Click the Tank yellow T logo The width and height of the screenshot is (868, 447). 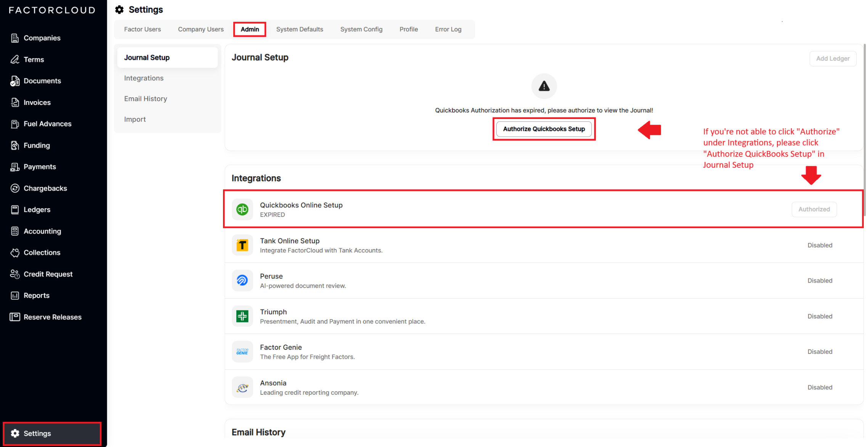[x=242, y=245]
